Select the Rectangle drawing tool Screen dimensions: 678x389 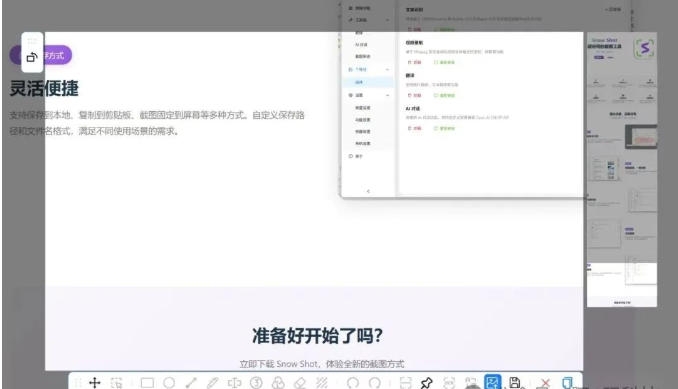147,383
